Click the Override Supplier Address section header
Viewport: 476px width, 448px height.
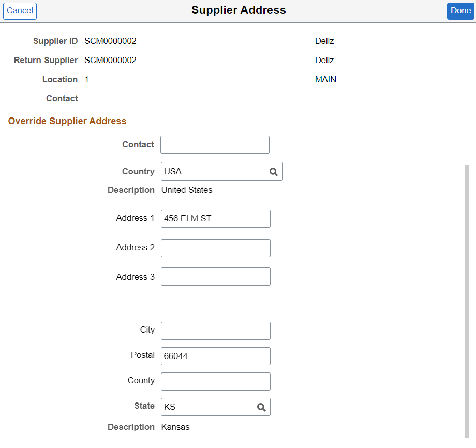point(67,121)
